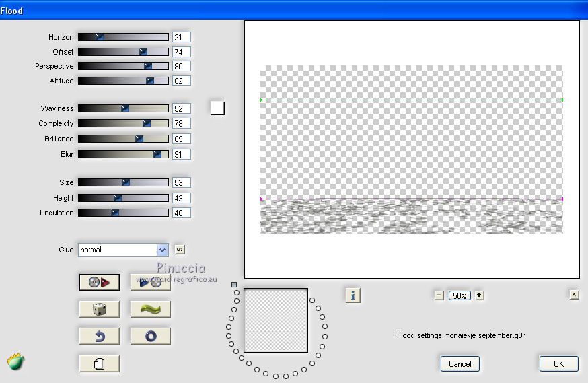
Task: Click the OK button
Action: (559, 364)
